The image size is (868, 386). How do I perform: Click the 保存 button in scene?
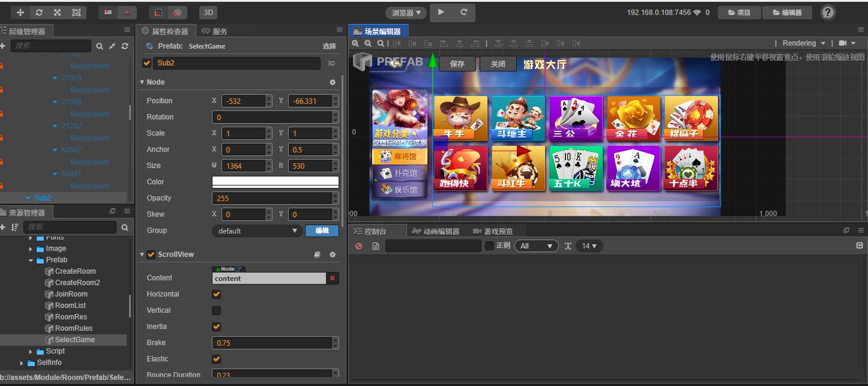(x=457, y=64)
